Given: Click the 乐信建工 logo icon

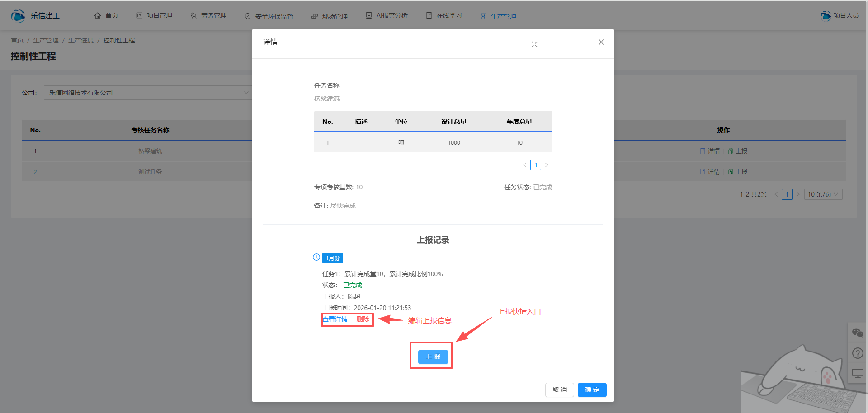Looking at the screenshot, I should [x=18, y=16].
